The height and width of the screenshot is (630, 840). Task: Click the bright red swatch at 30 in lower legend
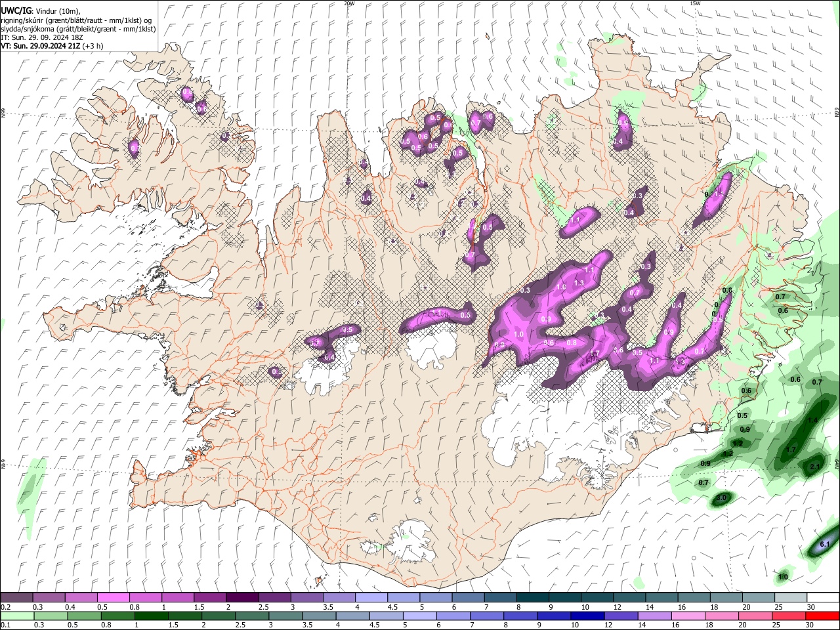(x=822, y=616)
